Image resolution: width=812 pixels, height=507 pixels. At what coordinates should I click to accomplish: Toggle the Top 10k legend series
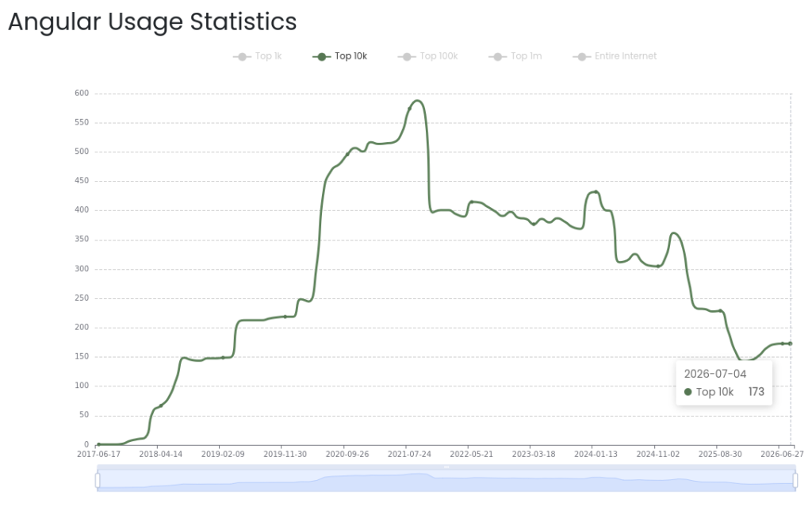pos(339,56)
